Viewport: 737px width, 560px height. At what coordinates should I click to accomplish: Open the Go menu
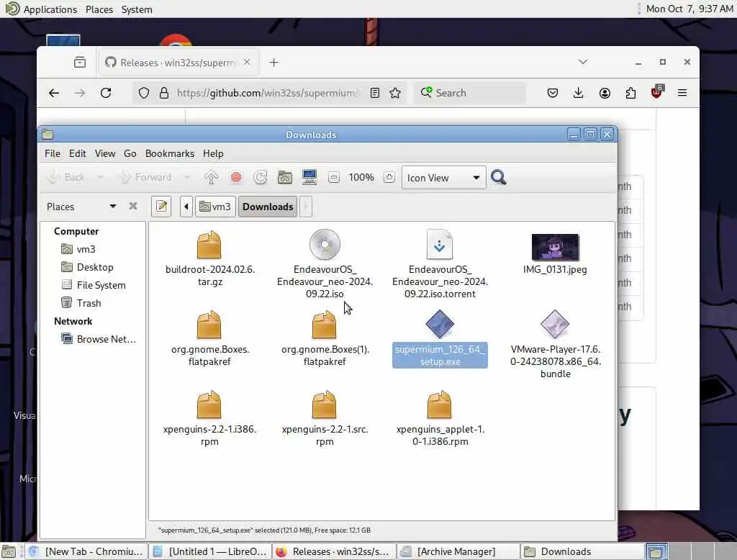(130, 153)
